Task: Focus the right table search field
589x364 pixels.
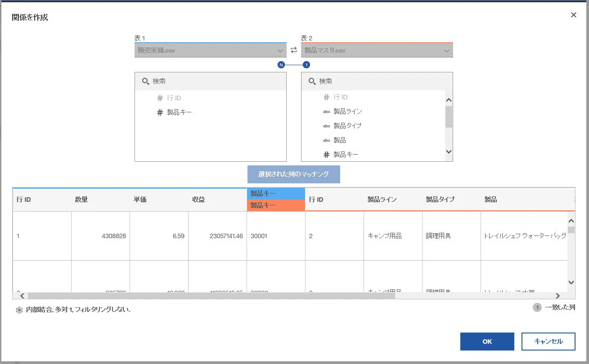Action: [377, 81]
